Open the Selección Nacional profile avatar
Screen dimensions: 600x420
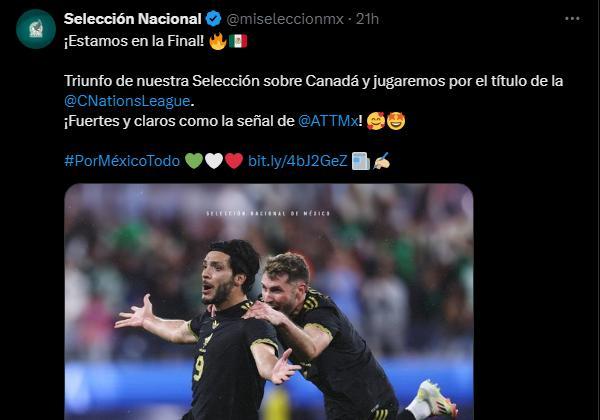tap(36, 29)
